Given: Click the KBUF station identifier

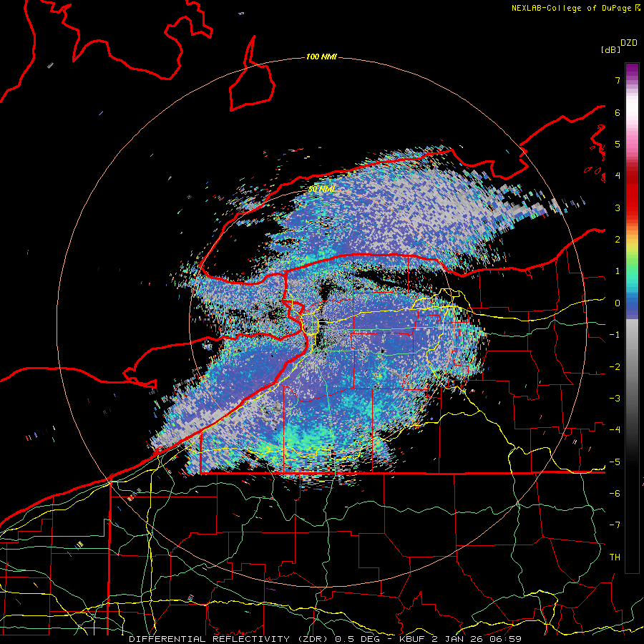Looking at the screenshot, I should coord(413,639).
